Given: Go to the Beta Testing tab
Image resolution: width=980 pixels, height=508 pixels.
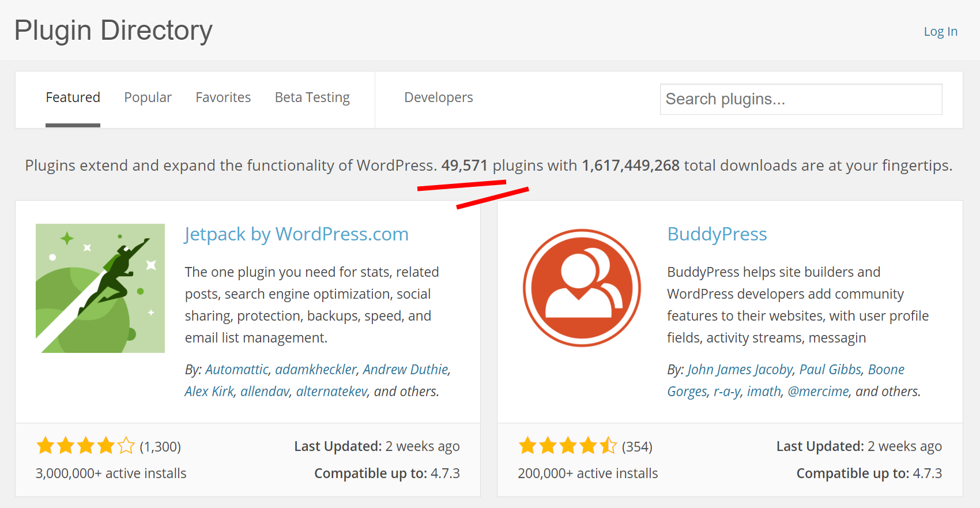Looking at the screenshot, I should tap(312, 97).
